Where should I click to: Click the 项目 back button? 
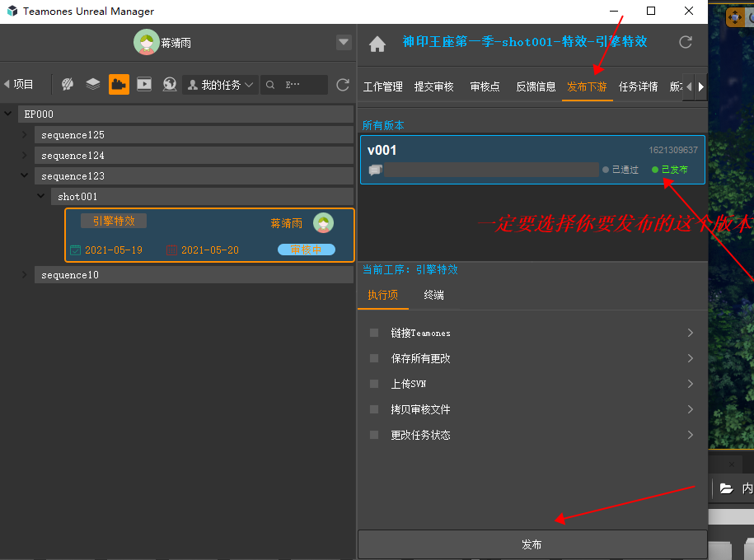[x=19, y=84]
